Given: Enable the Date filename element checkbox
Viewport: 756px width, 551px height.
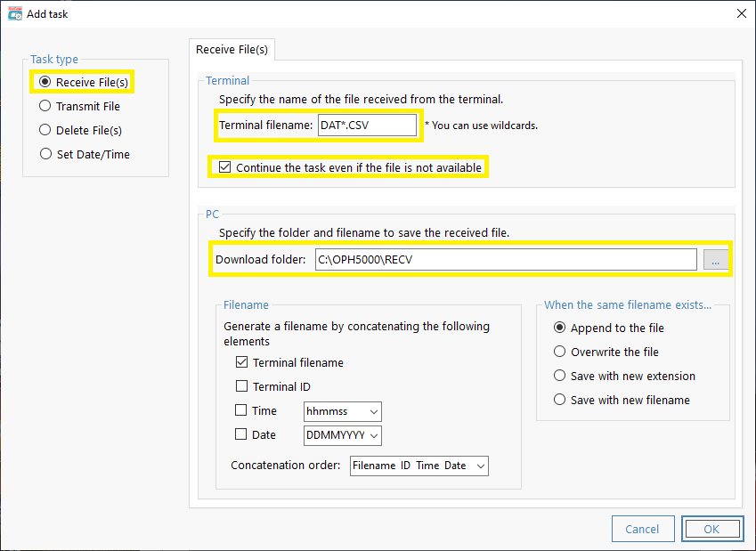Looking at the screenshot, I should click(240, 434).
